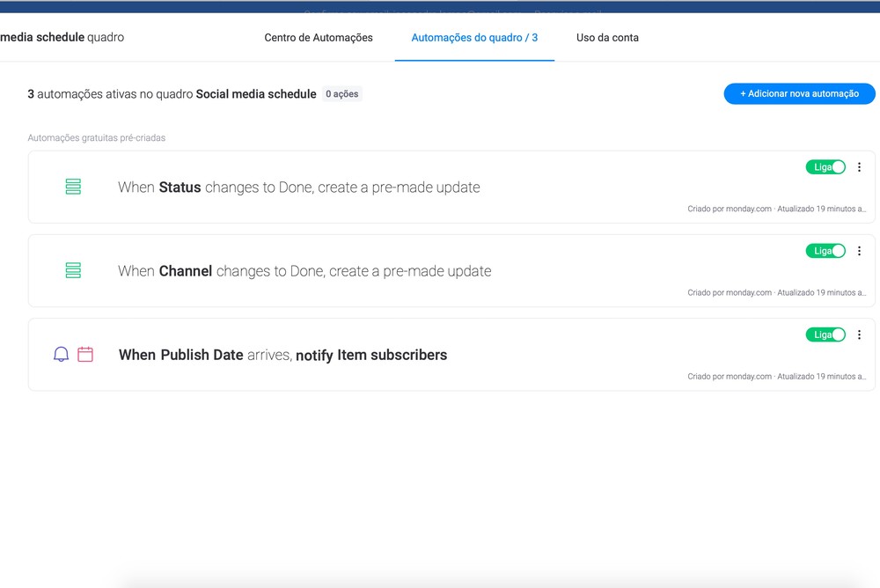Open the Status changes to Done automation

coord(299,187)
